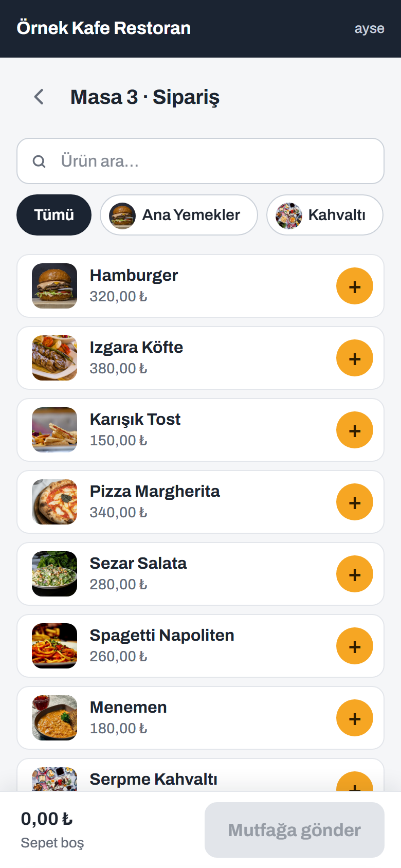Screen dimensions: 401x868
Task: Add Pizza Margherita with plus icon
Action: (x=355, y=502)
